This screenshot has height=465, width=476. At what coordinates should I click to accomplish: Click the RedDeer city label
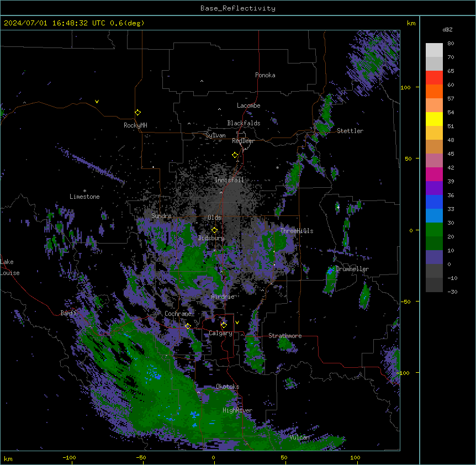click(243, 141)
